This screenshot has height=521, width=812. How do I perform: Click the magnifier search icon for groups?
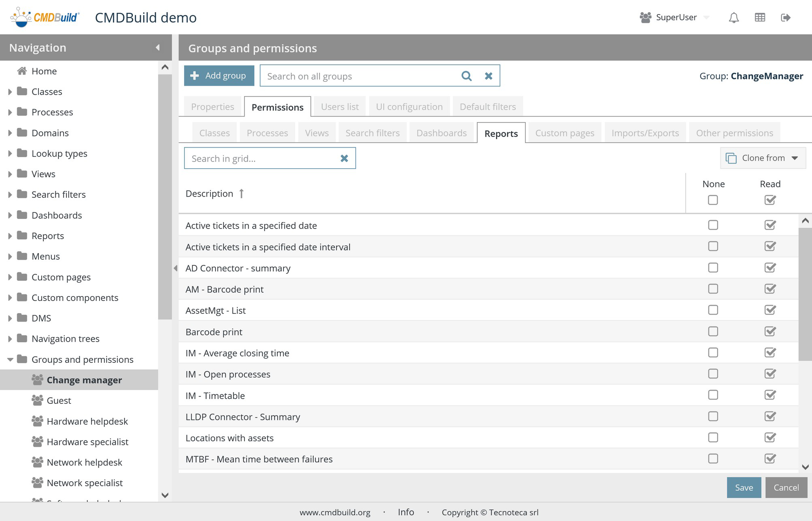coord(466,76)
